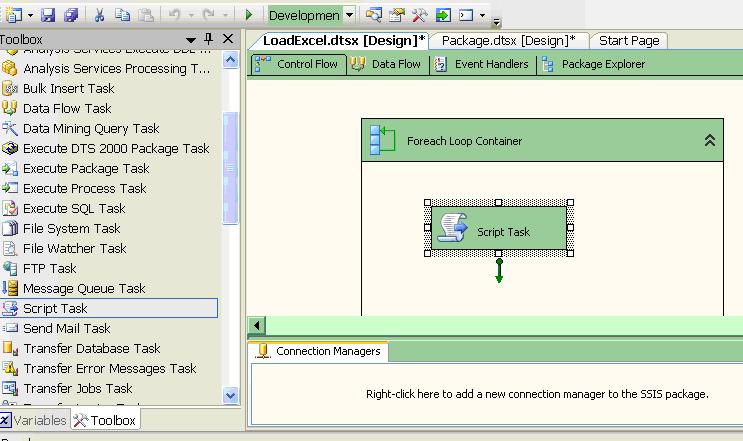Screen dimensions: 743x441
Task: Select FTP Task in the toolbox
Action: click(x=109, y=269)
